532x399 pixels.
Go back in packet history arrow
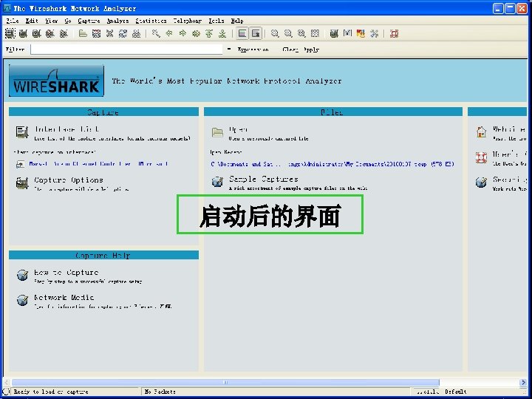click(169, 33)
